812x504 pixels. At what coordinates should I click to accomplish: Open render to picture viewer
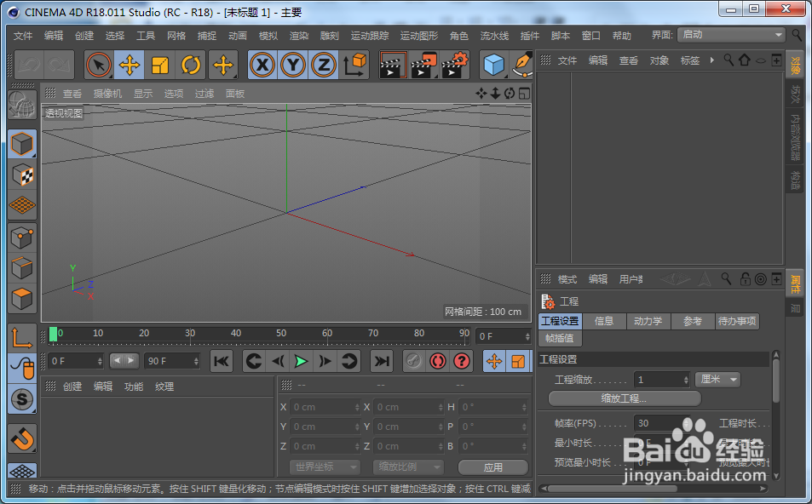point(423,66)
